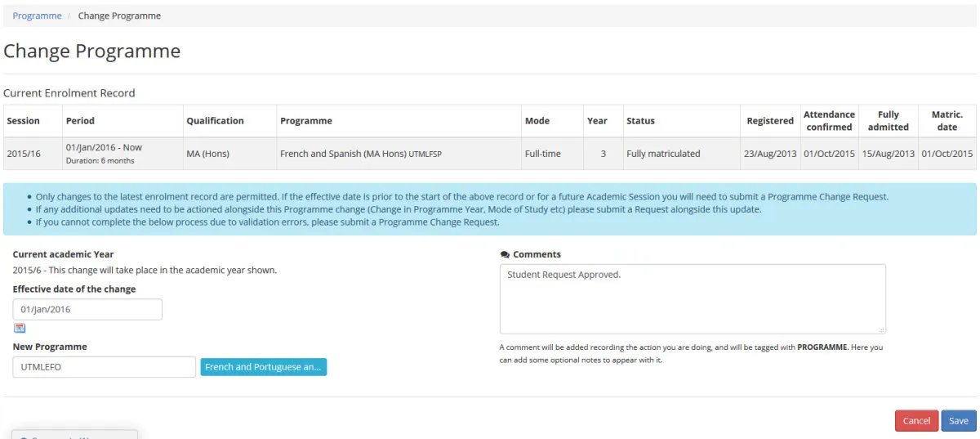Click the '15/Aug/2013' fully admitted date

click(889, 154)
